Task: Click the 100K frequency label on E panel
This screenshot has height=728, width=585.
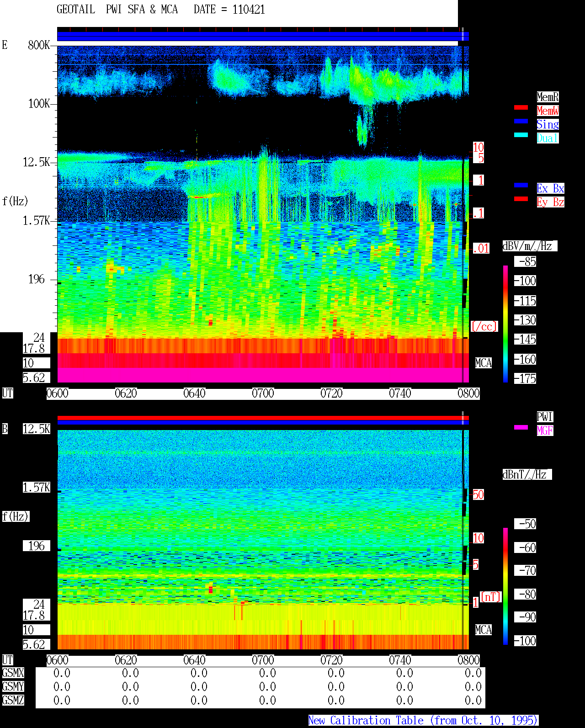Action: pos(39,104)
